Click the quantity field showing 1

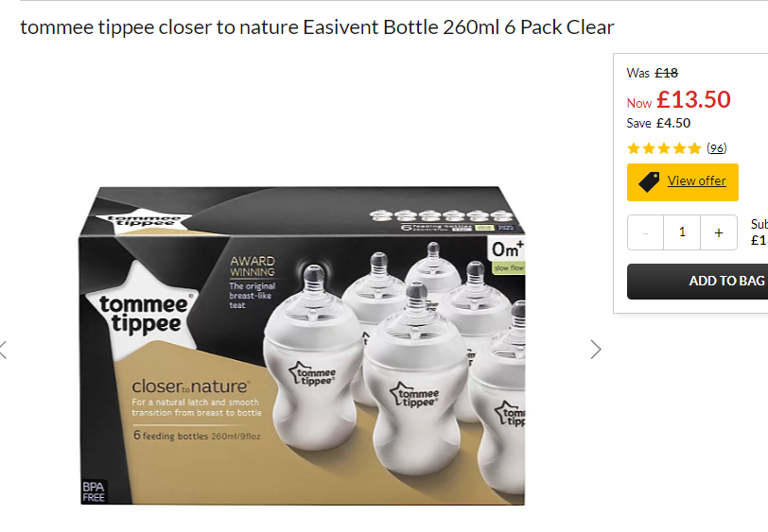(x=682, y=232)
